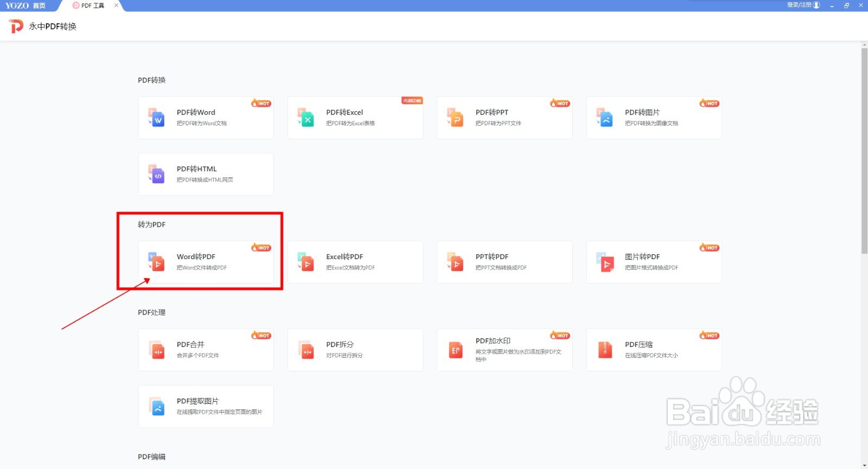Open the PDF拆分 tool card
Image resolution: width=868 pixels, height=469 pixels.
click(x=355, y=350)
